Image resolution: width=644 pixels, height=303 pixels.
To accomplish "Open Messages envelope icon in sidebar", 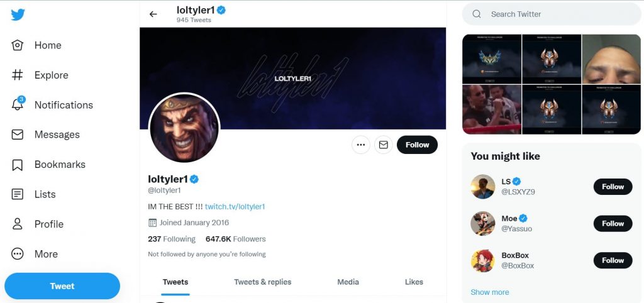I will coord(18,135).
